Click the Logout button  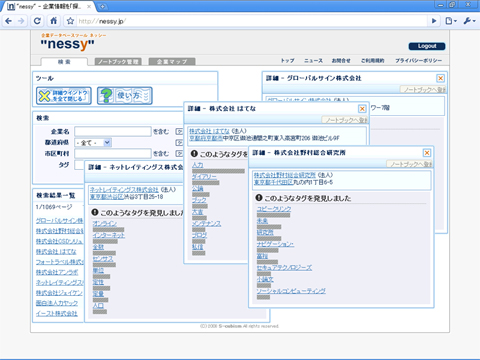point(427,46)
